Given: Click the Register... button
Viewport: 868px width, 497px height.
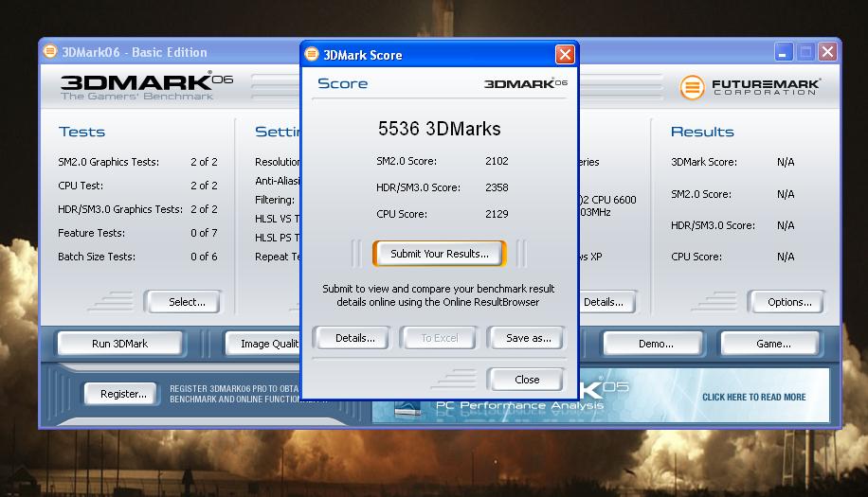Looking at the screenshot, I should point(121,394).
